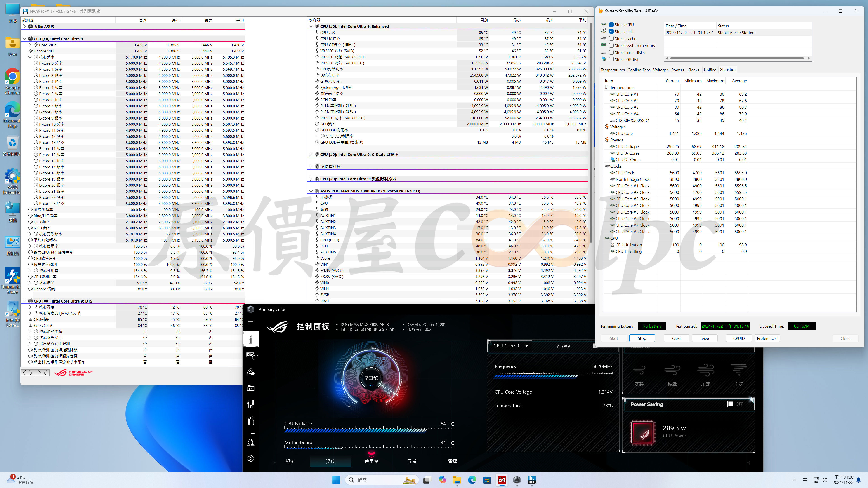This screenshot has width=868, height=488.
Task: Click the CPU Package temperature bar
Action: coord(369,430)
